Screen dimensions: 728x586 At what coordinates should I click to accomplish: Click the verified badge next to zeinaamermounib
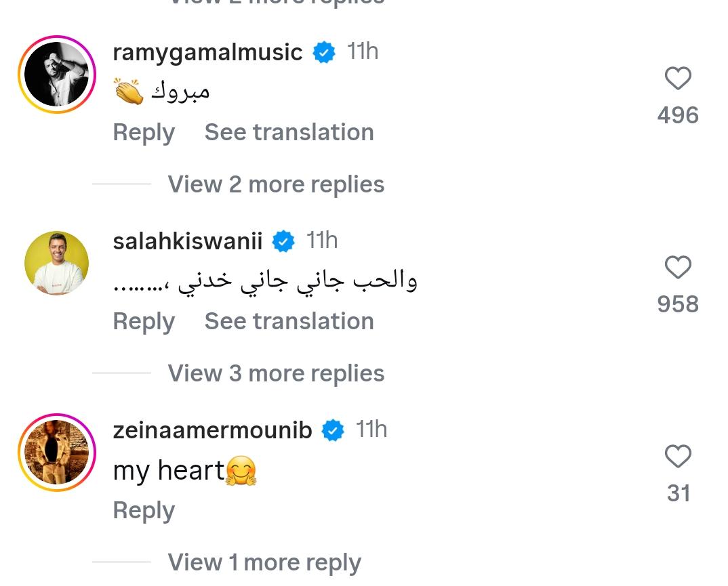tap(333, 429)
